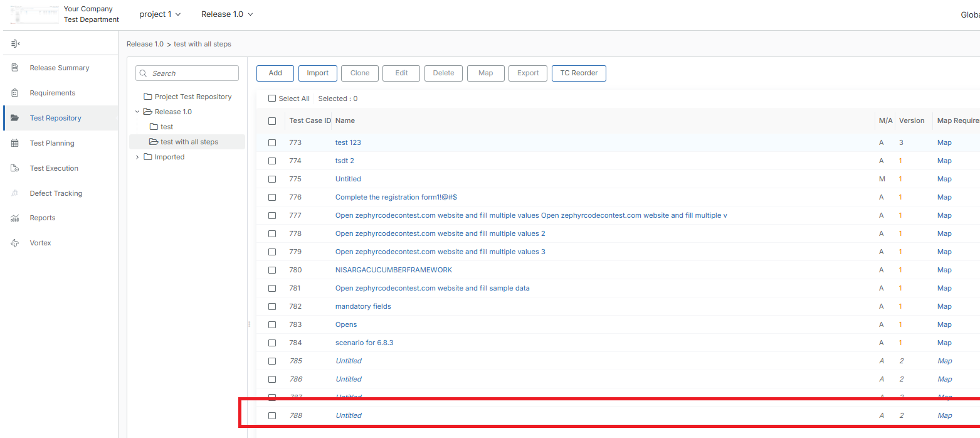Collapse the left sidebar navigation icon
The width and height of the screenshot is (980, 438).
pyautogui.click(x=15, y=43)
